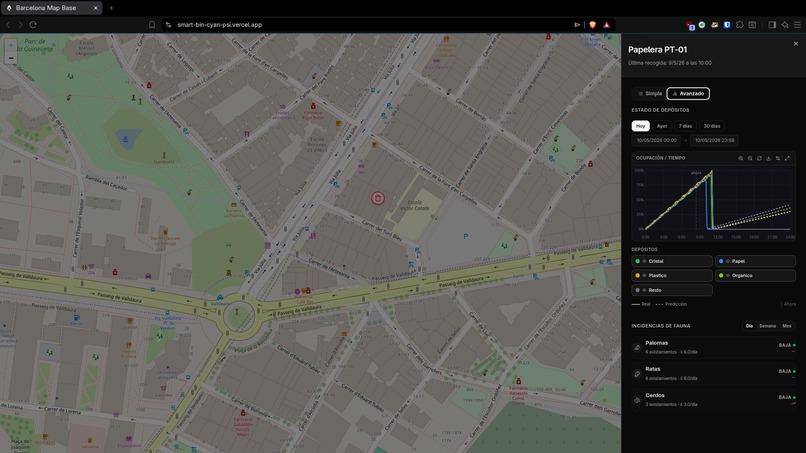Bookmark this page
Image resolution: width=806 pixels, height=453 pixels.
coord(152,25)
